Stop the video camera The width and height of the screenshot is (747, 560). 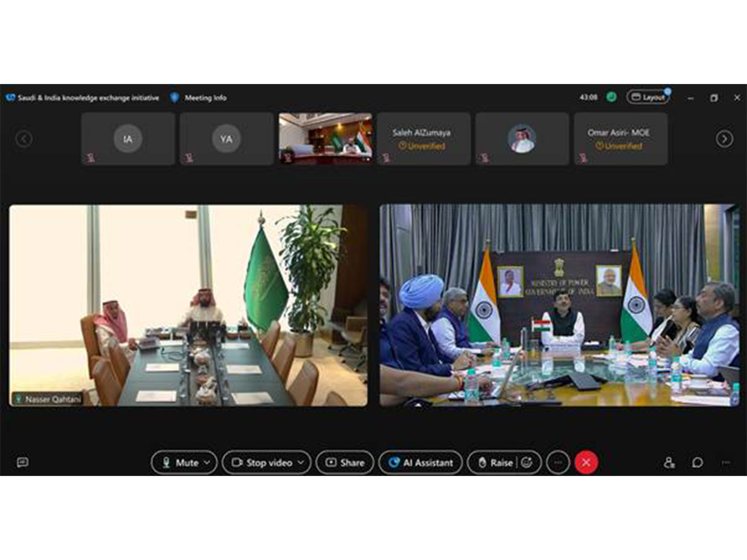coord(262,462)
